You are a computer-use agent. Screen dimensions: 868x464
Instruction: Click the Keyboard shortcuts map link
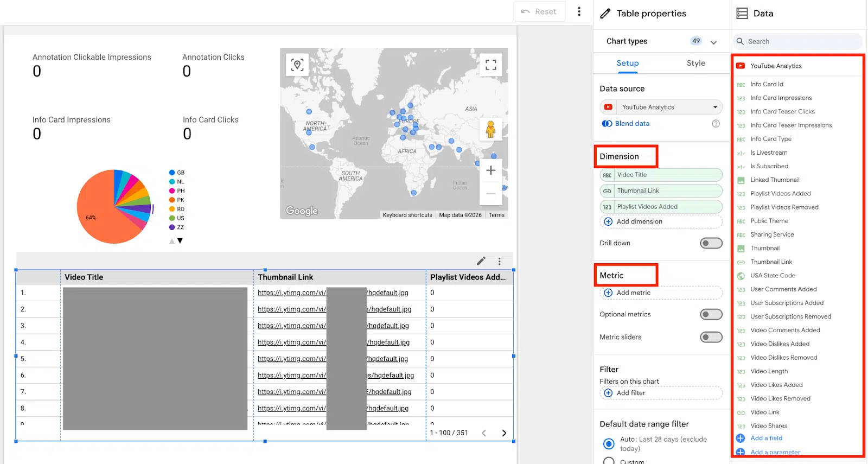point(407,215)
